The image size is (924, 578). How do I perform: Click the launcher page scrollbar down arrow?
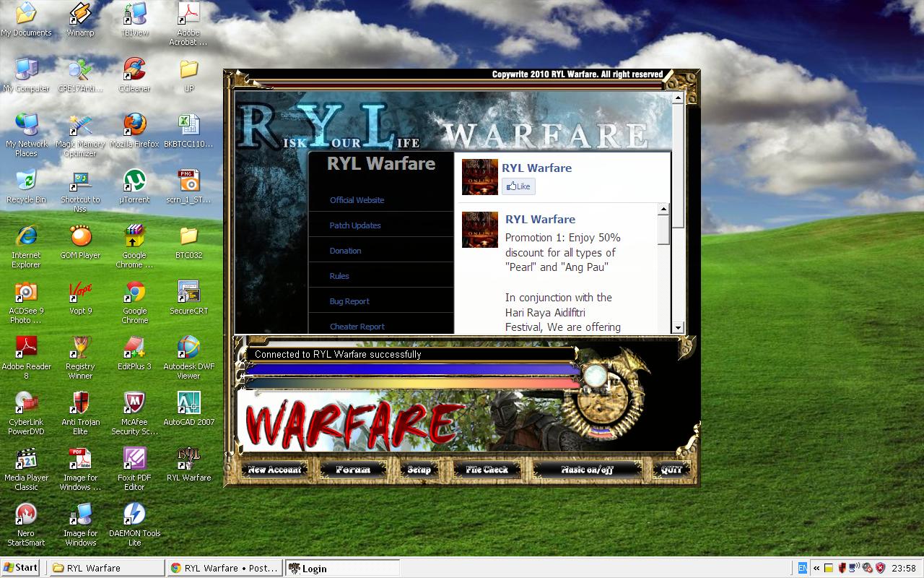[x=678, y=327]
